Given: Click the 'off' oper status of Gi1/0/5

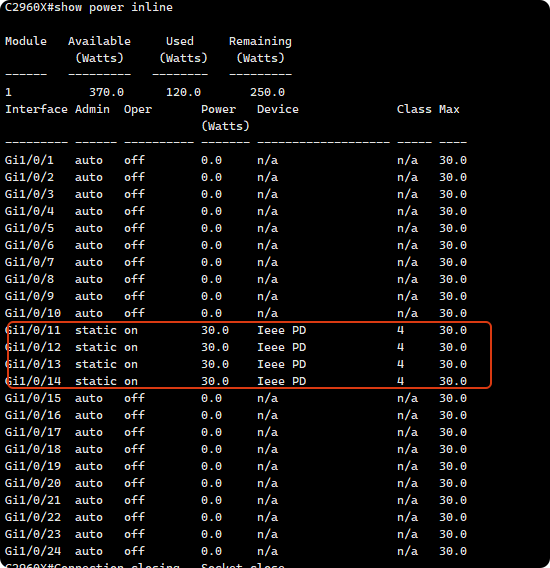Looking at the screenshot, I should (134, 228).
